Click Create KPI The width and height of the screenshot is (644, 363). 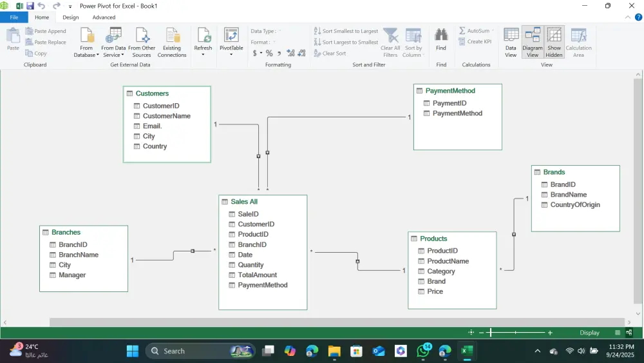pos(475,41)
